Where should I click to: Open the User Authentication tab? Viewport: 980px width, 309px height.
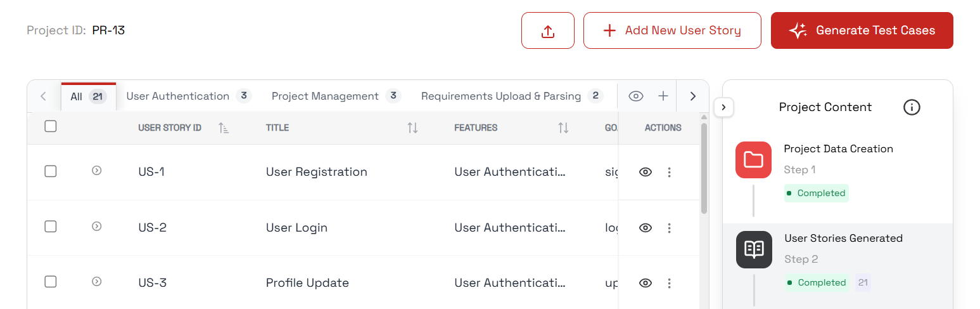tap(189, 96)
